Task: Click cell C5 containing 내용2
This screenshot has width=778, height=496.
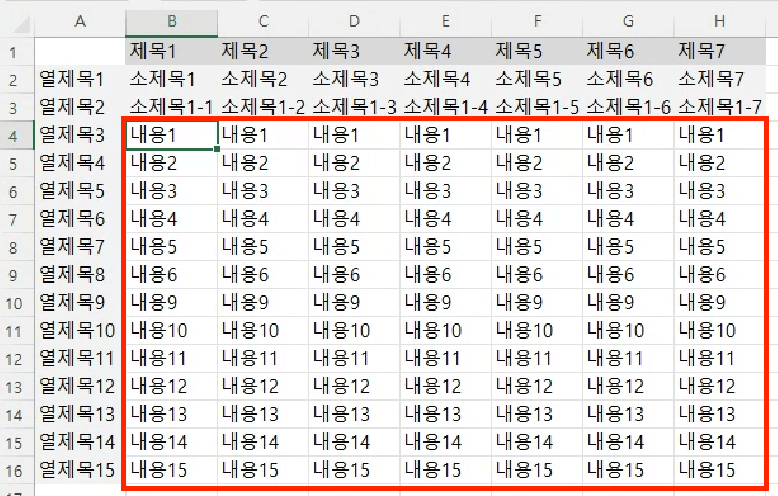Action: coord(263,163)
